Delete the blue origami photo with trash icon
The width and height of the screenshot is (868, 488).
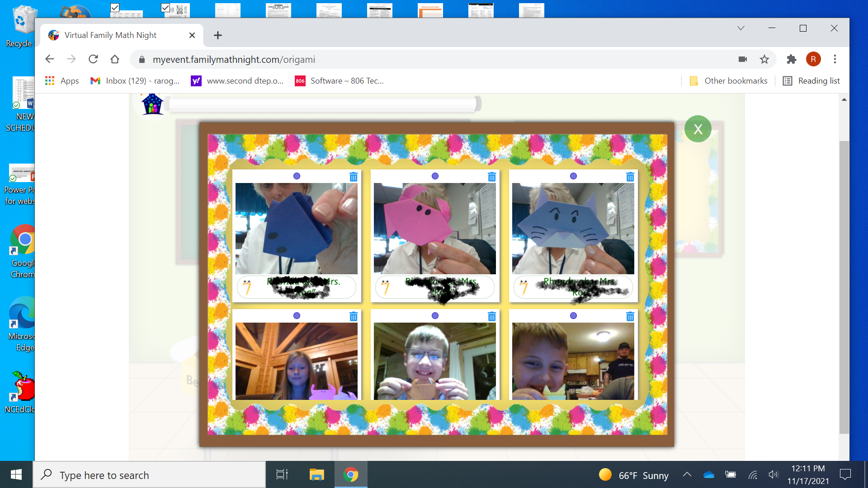point(354,177)
